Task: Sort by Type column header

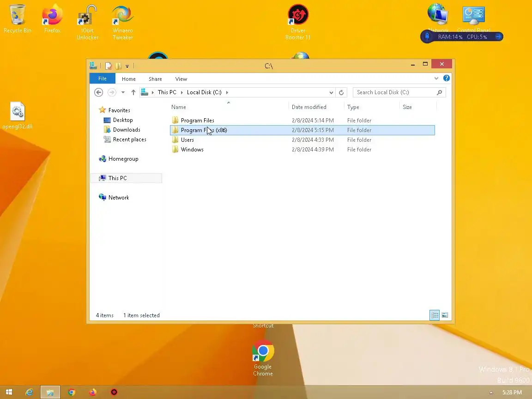Action: coord(372,107)
